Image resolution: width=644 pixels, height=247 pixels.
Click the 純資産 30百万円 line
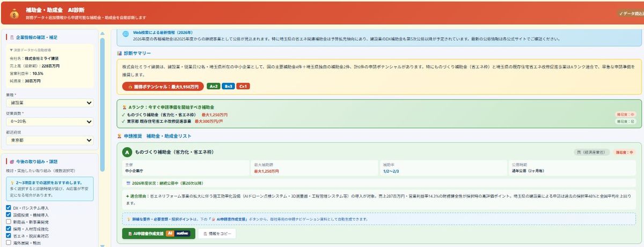tap(25, 80)
